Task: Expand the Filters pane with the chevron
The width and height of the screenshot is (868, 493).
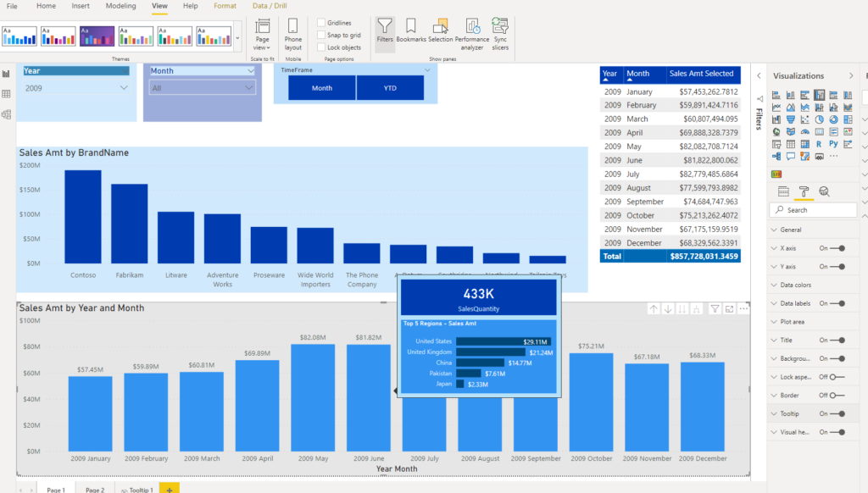Action: click(759, 75)
